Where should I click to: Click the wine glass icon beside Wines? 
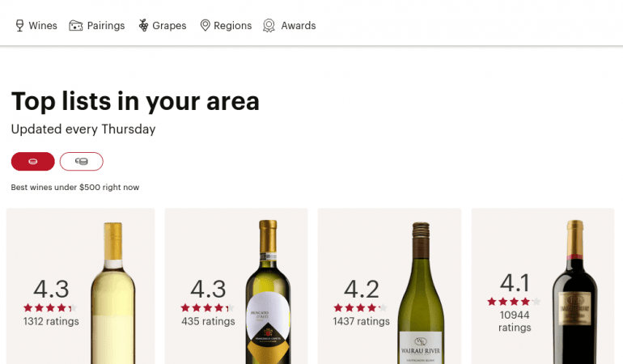click(19, 26)
